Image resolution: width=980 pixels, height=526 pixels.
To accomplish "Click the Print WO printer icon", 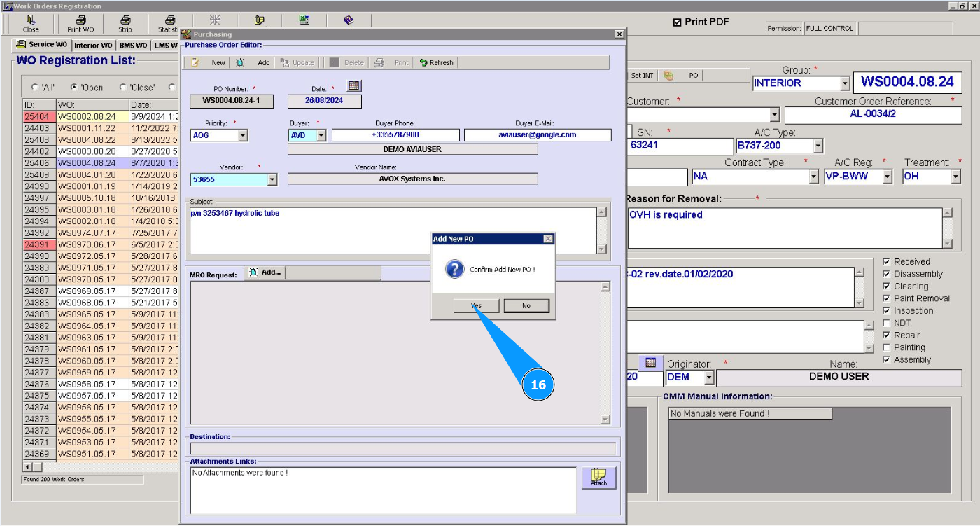I will [80, 20].
